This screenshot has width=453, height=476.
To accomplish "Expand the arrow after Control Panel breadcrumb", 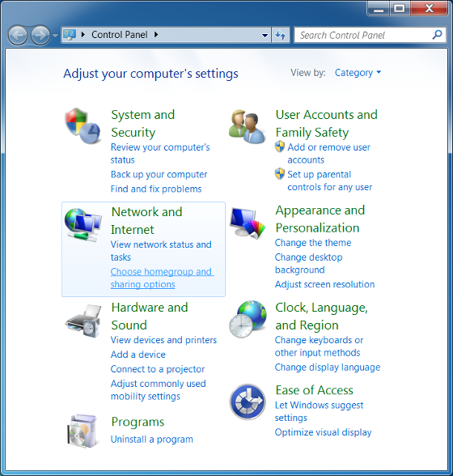I will pyautogui.click(x=156, y=35).
